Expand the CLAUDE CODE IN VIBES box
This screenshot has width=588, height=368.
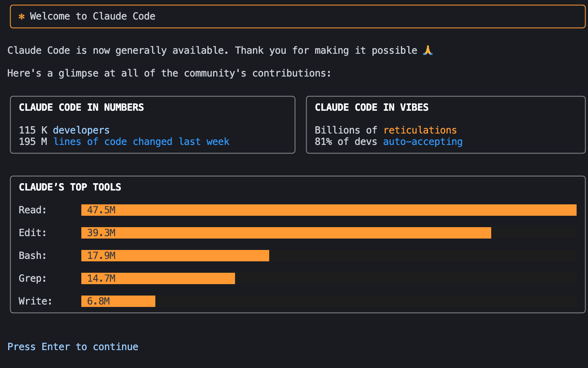445,125
